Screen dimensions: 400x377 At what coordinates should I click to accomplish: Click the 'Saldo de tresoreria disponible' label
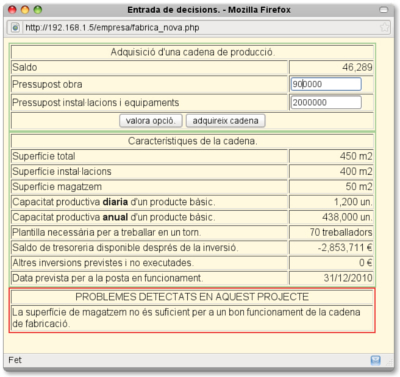[125, 248]
